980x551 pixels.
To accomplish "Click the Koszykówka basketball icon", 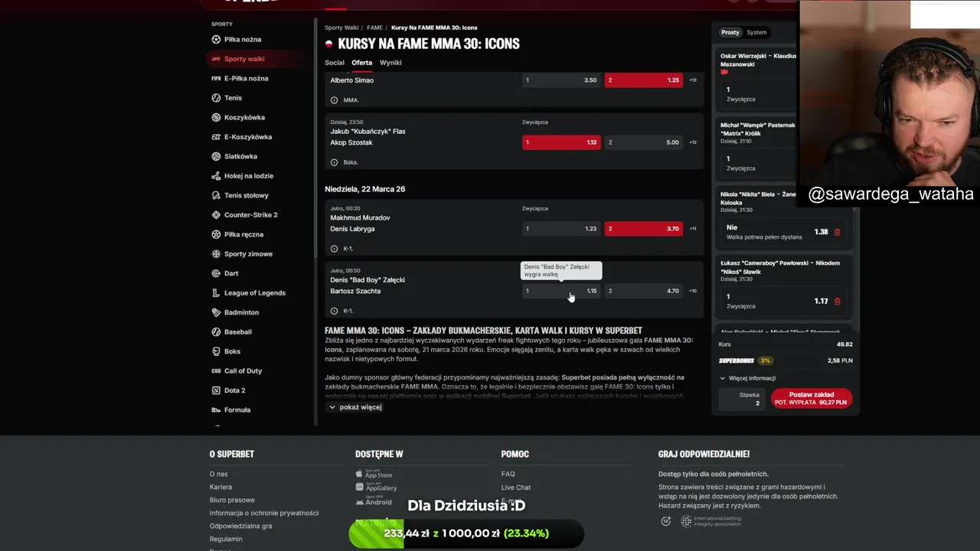I will 216,118.
